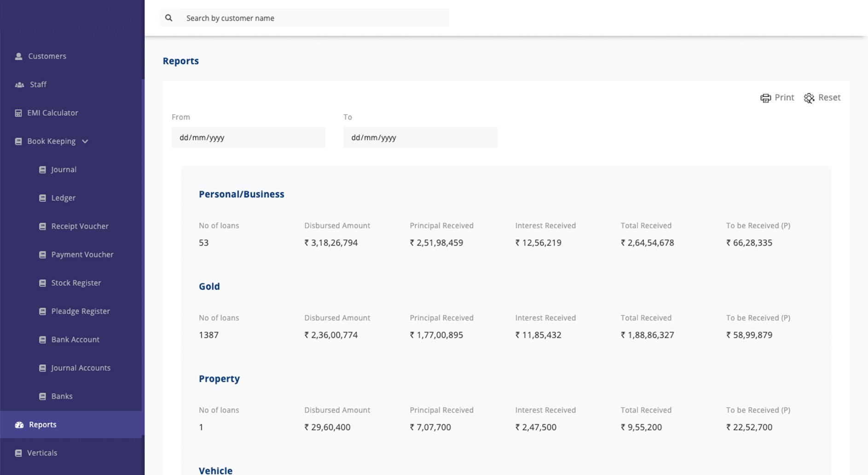Click interest received ₹ 12,56,219
This screenshot has height=475, width=868.
tap(538, 243)
